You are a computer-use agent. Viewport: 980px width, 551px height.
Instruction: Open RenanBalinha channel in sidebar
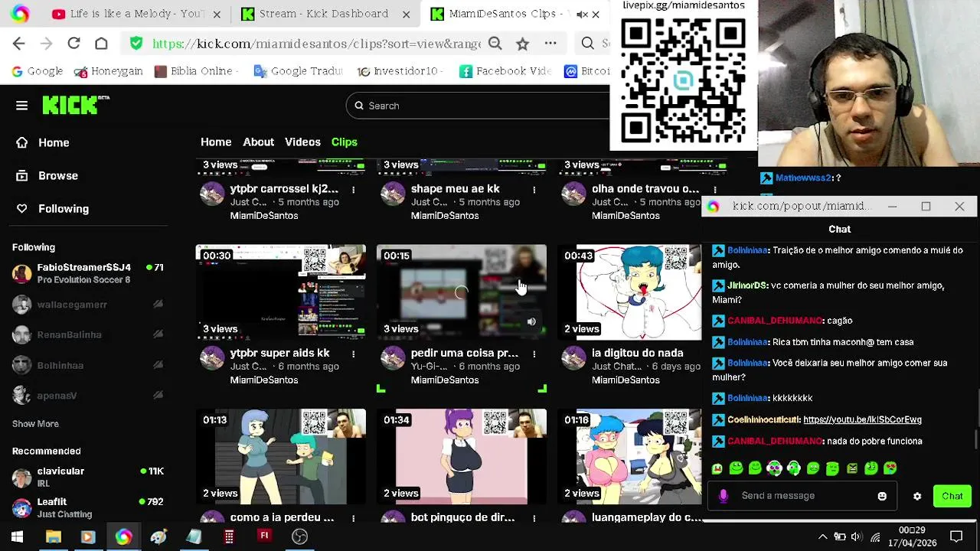(88, 334)
